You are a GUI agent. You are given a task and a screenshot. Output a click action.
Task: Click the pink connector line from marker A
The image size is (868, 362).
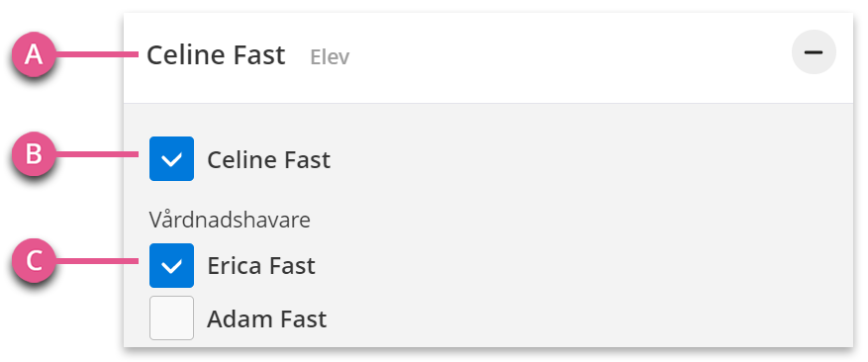point(96,54)
